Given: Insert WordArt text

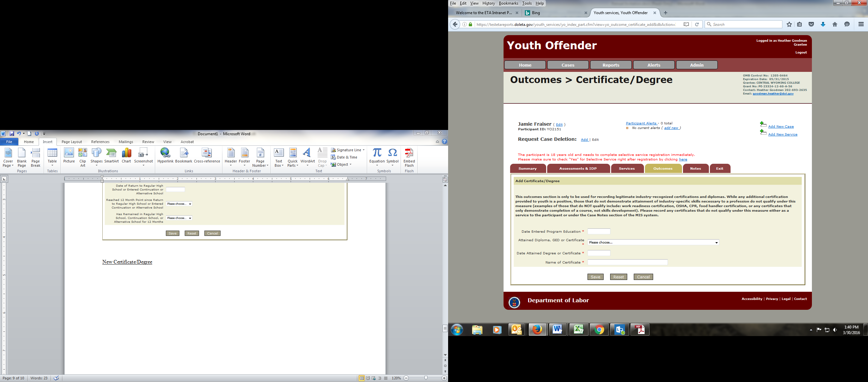Looking at the screenshot, I should click(x=307, y=156).
